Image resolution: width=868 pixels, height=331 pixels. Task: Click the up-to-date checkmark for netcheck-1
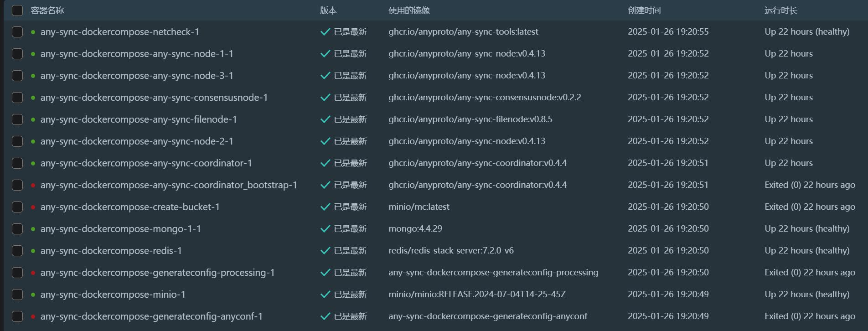(x=325, y=32)
